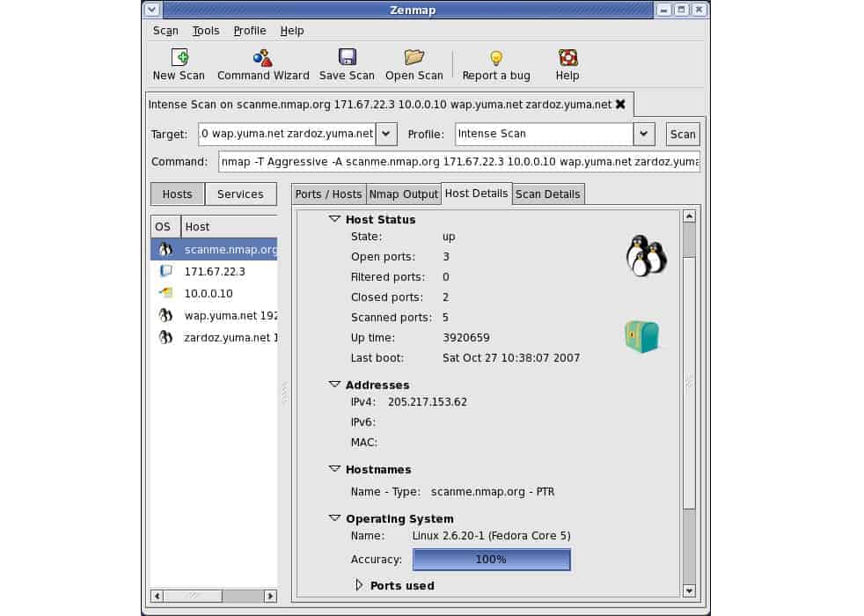The width and height of the screenshot is (864, 616).
Task: Expand the Ports used section
Action: click(x=359, y=585)
